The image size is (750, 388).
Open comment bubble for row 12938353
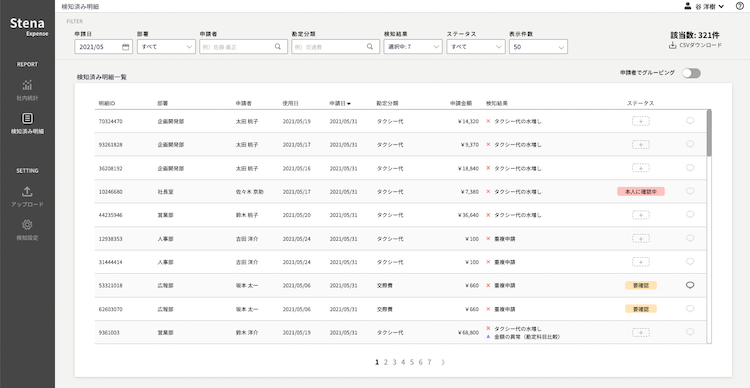[690, 238]
